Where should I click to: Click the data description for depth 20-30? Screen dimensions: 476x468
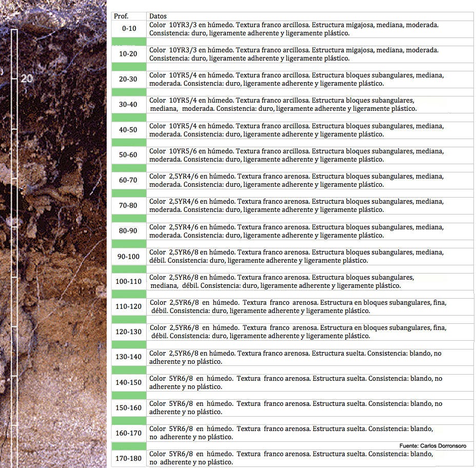point(310,79)
